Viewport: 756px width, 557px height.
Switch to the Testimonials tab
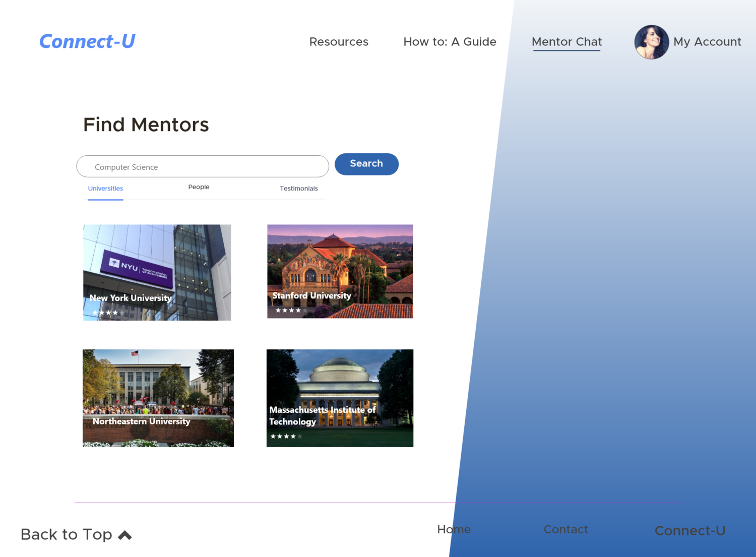click(299, 189)
